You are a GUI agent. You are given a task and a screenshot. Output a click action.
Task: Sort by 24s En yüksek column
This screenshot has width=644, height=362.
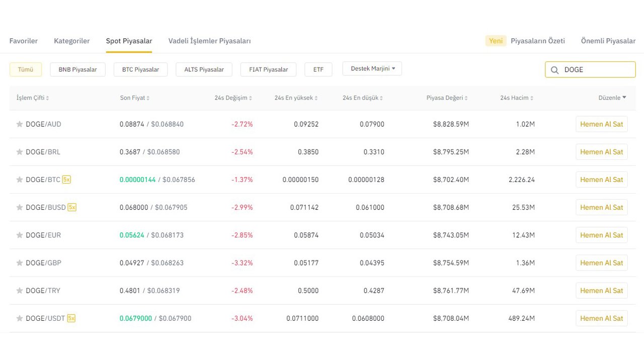(296, 98)
